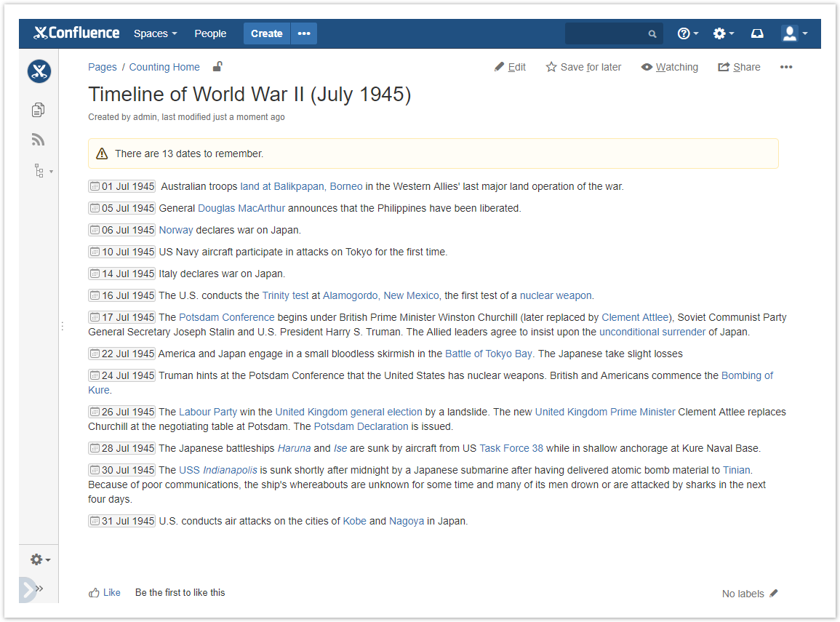The width and height of the screenshot is (840, 622).
Task: Open the Potsdam Declaration link
Action: [361, 427]
